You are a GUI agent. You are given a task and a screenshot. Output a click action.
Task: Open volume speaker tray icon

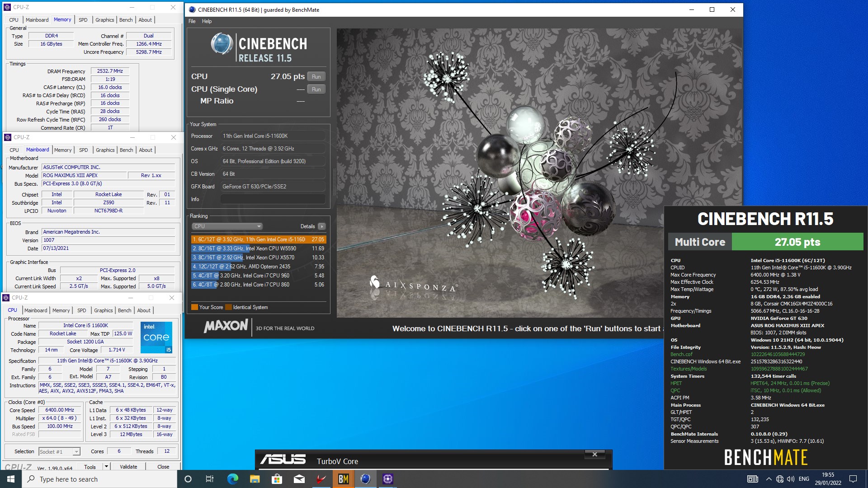coord(791,479)
